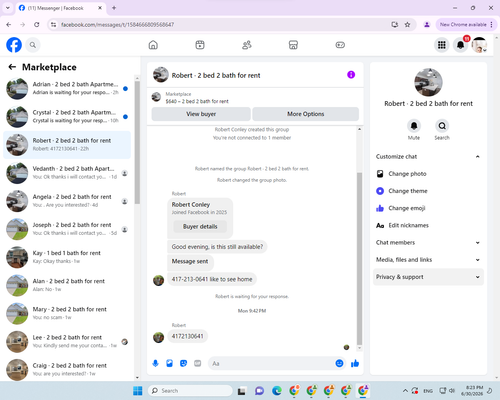Open the Marketplace storefront icon
This screenshot has height=400, width=500.
293,45
